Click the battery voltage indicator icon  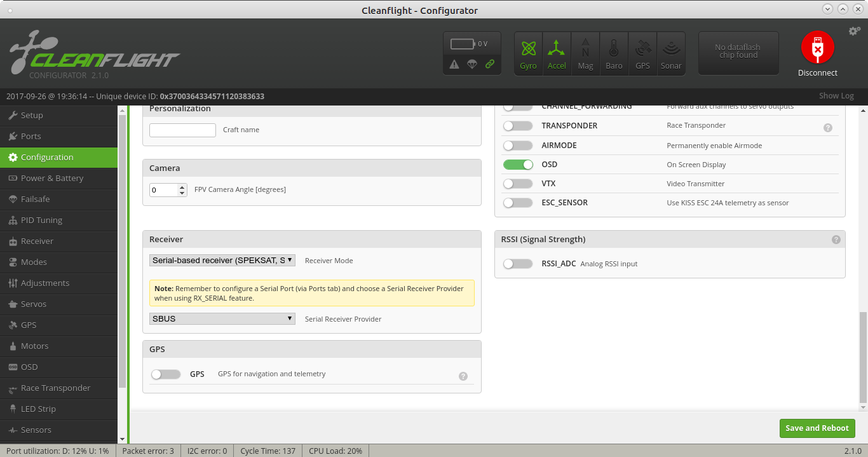coord(463,44)
